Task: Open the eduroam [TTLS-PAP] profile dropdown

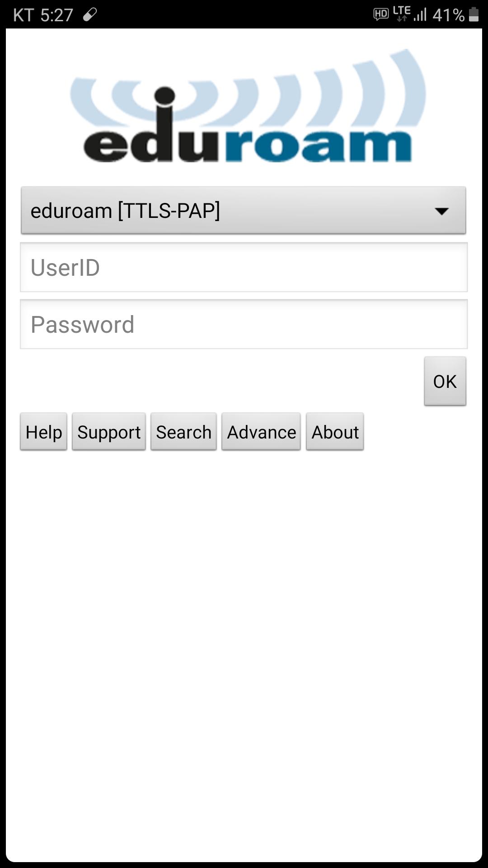Action: click(244, 210)
